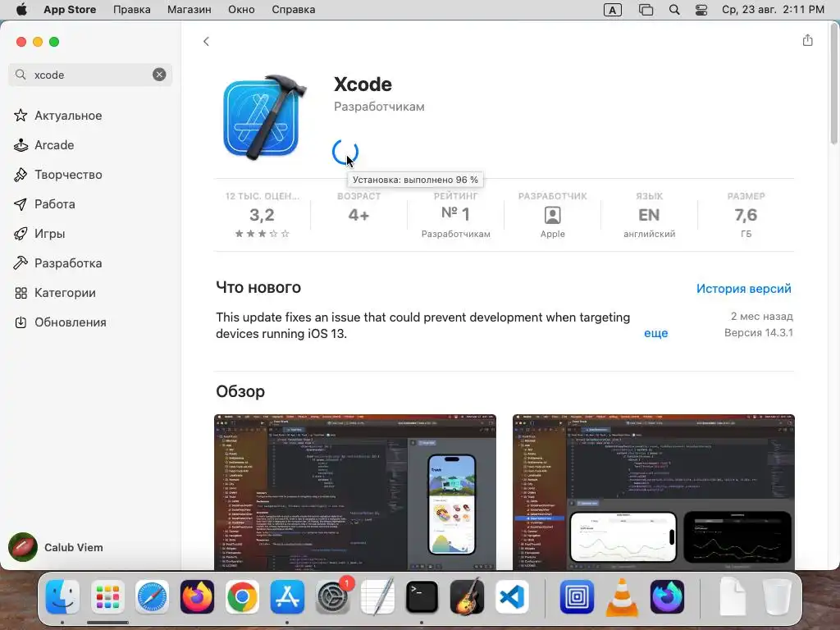Screen dimensions: 840x630
Task: Click the 4+ age rating
Action: pos(358,215)
